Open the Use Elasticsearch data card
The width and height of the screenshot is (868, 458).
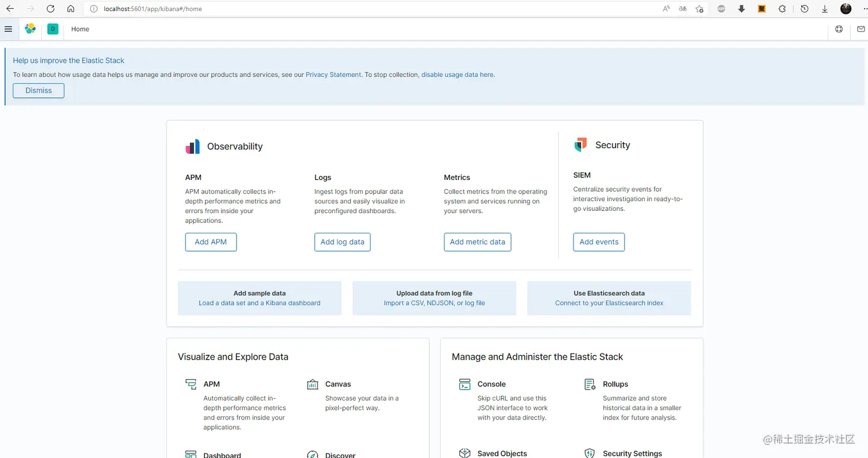click(x=609, y=298)
